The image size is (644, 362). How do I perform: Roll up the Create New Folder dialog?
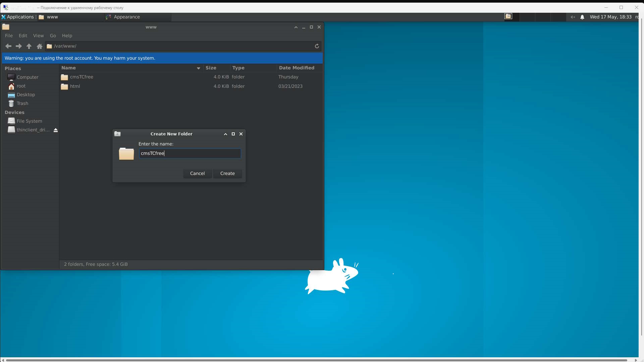[x=225, y=134]
